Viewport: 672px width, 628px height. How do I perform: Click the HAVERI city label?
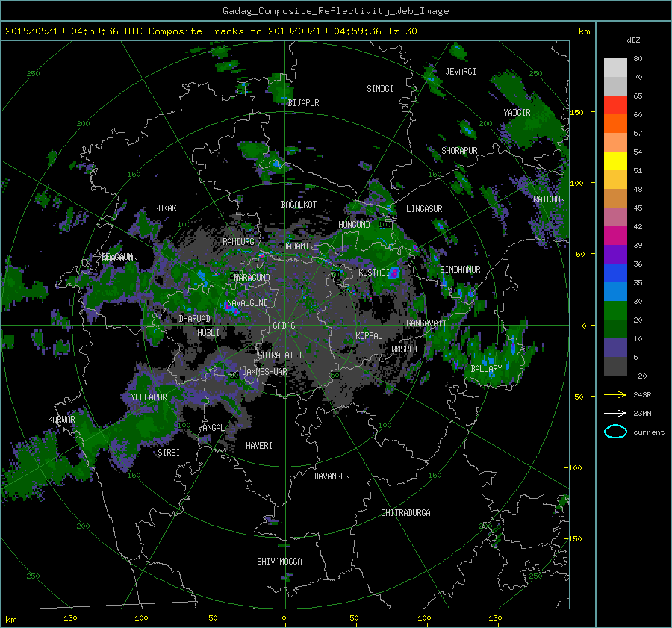(259, 446)
